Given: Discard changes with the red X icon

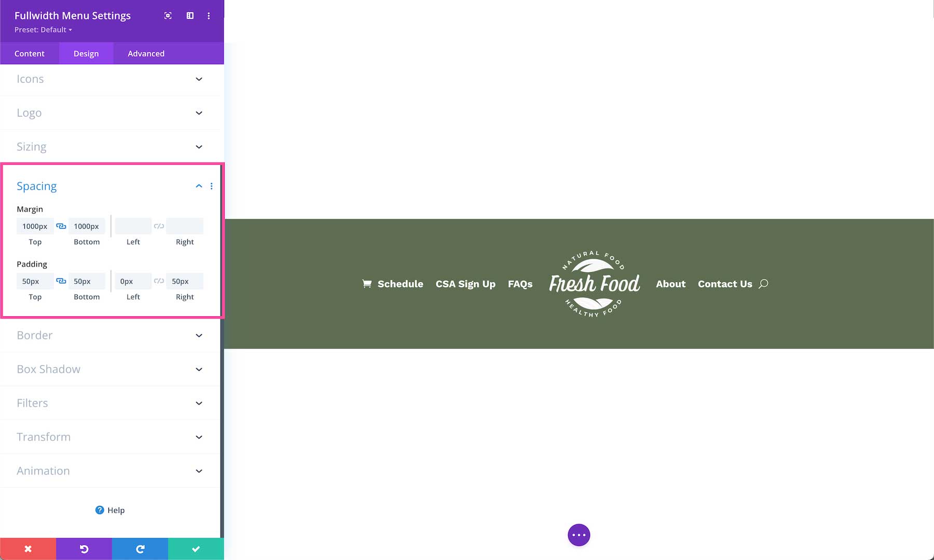Looking at the screenshot, I should click(28, 549).
